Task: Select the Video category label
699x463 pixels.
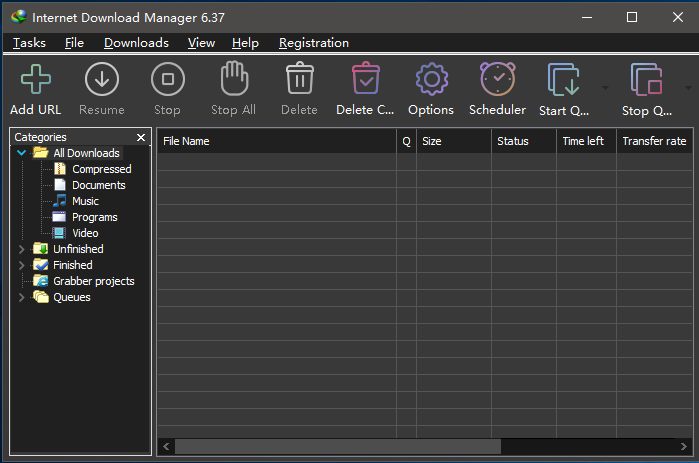Action: tap(85, 233)
